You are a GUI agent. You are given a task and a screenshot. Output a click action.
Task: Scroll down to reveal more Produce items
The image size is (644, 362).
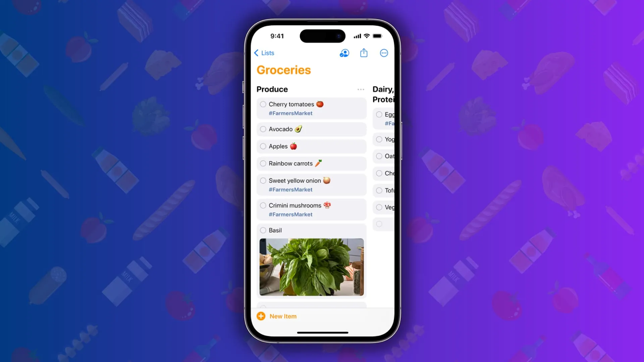click(x=312, y=199)
